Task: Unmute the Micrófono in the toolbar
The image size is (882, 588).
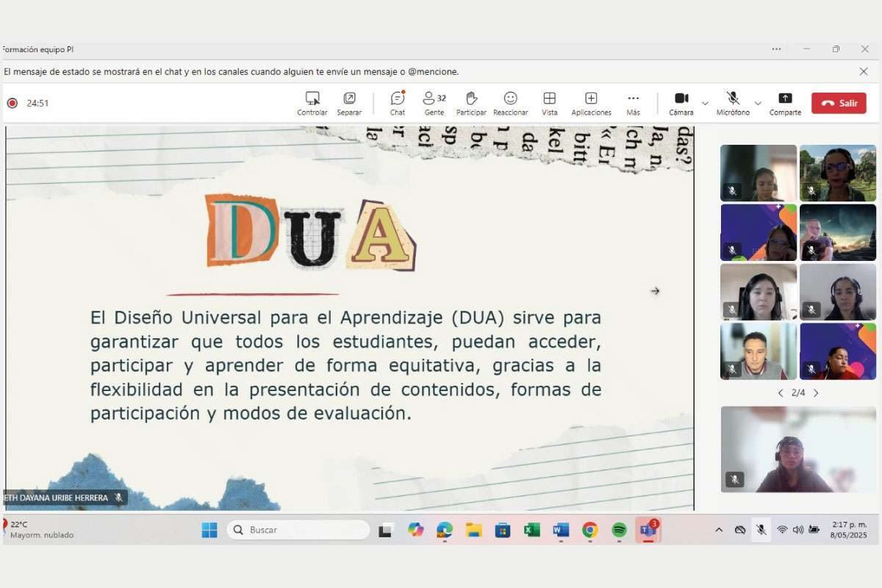Action: [733, 103]
